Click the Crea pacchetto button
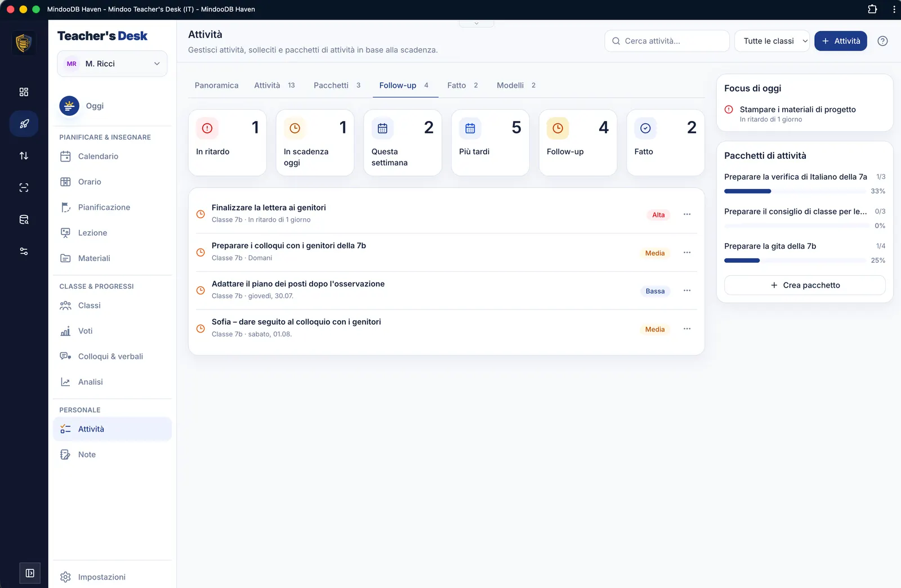 pos(805,285)
